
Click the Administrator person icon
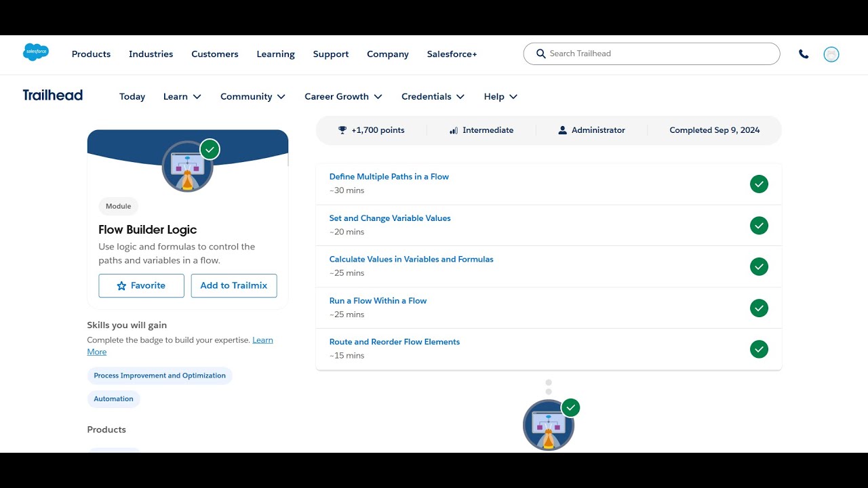tap(562, 130)
